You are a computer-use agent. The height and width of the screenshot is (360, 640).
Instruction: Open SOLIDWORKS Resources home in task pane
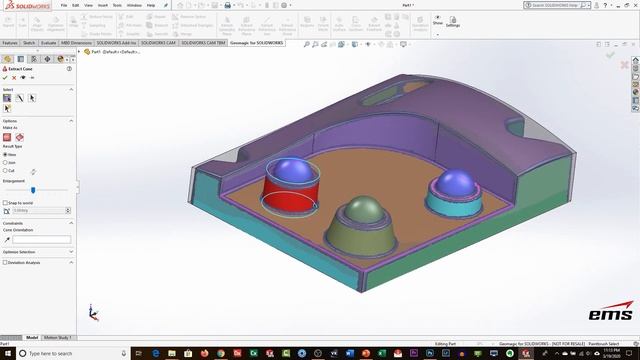[x=636, y=60]
